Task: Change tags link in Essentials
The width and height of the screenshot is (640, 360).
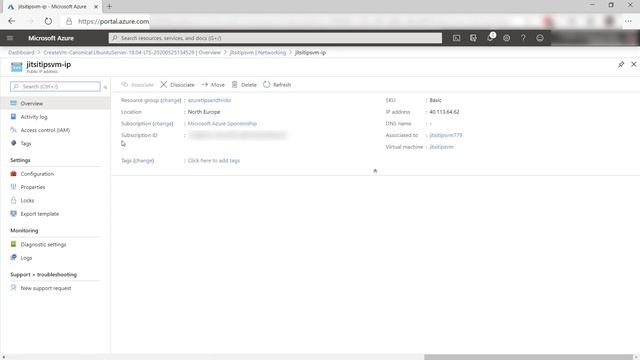Action: coord(144,161)
